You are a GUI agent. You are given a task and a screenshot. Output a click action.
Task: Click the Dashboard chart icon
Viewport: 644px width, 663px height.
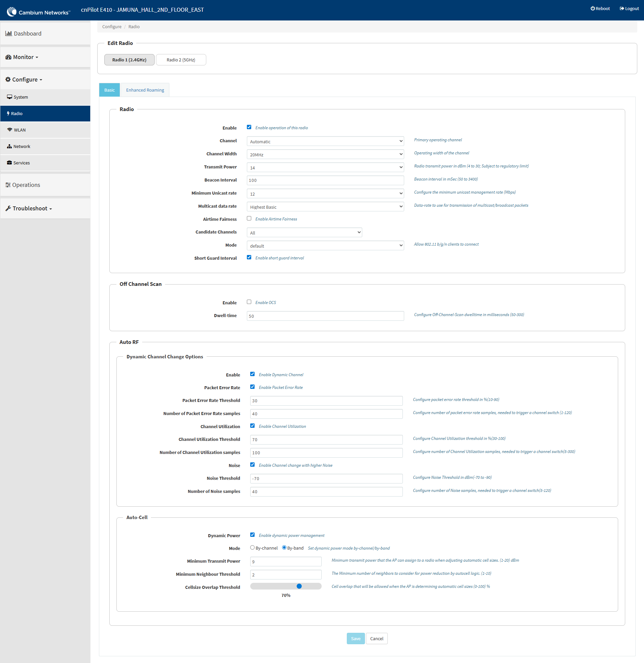(8, 34)
